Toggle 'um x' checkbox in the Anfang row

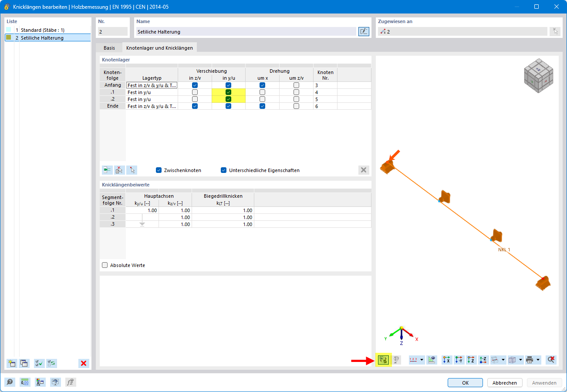(x=262, y=85)
